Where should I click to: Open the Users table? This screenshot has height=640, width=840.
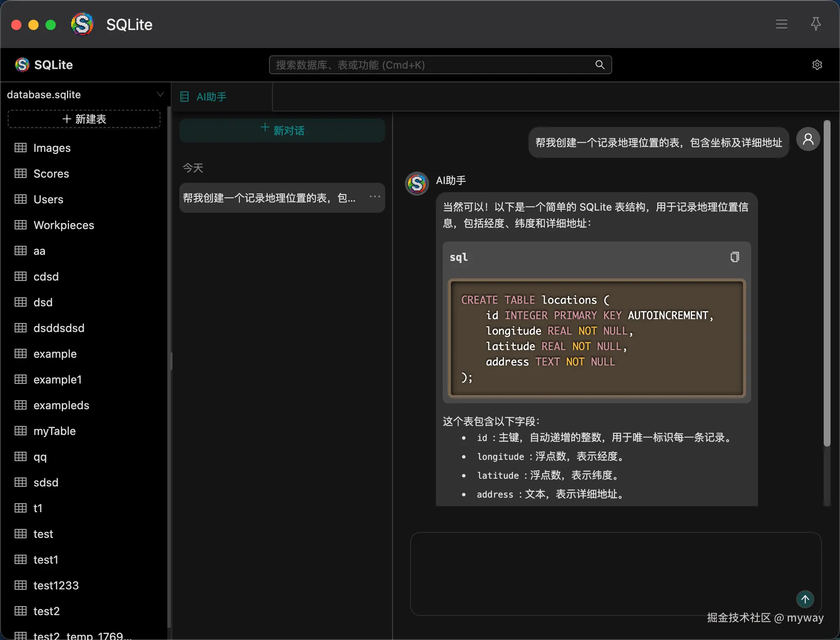coord(48,199)
